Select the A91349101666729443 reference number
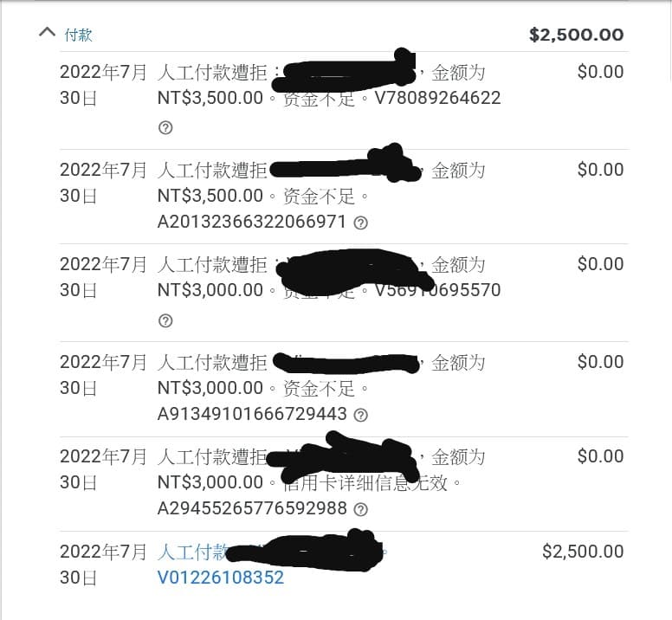 [x=251, y=415]
